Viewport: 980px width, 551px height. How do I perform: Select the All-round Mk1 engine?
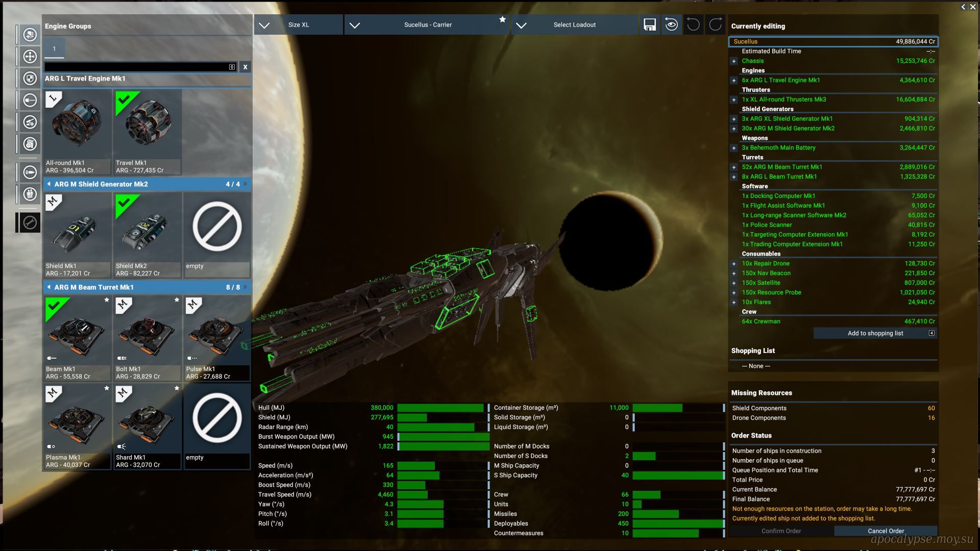[x=78, y=132]
